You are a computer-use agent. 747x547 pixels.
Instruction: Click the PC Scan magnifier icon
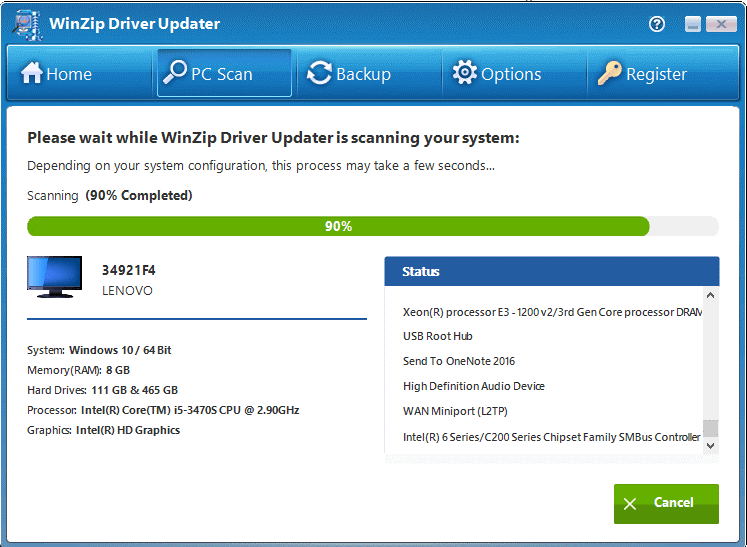click(x=175, y=73)
